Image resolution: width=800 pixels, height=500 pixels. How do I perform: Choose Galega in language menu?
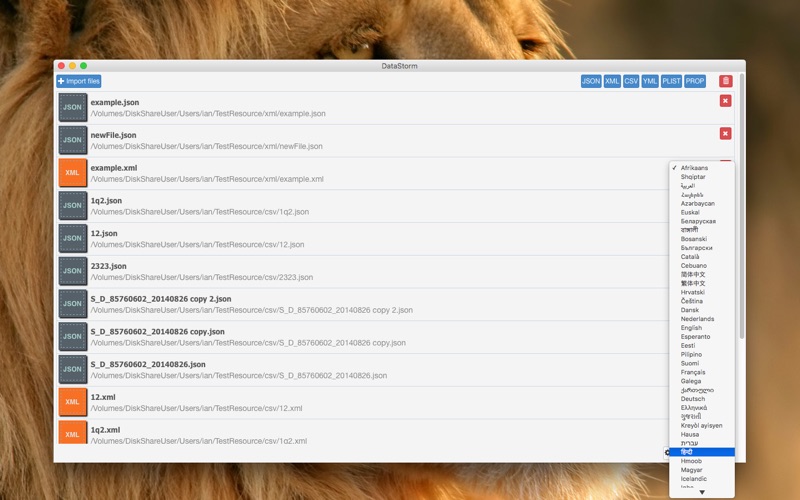[x=702, y=381]
